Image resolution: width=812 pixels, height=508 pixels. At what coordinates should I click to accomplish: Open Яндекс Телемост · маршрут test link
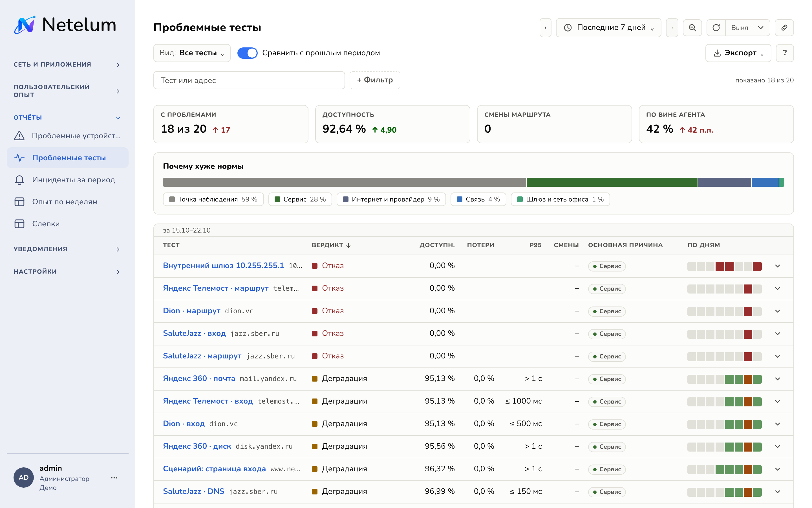215,288
